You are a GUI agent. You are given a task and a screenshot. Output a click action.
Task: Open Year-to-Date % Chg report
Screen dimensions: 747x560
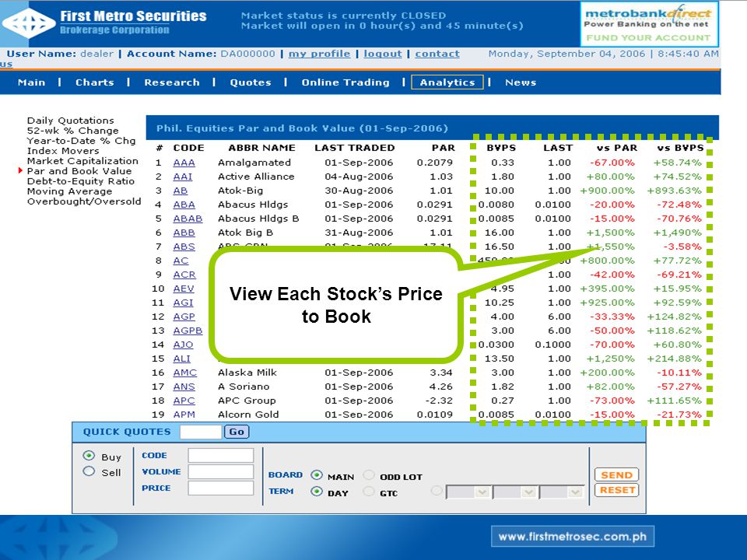[81, 141]
